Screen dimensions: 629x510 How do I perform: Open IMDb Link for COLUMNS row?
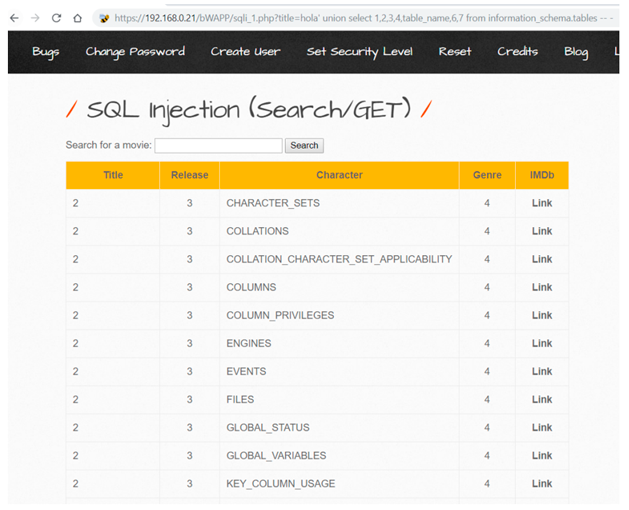(x=541, y=287)
